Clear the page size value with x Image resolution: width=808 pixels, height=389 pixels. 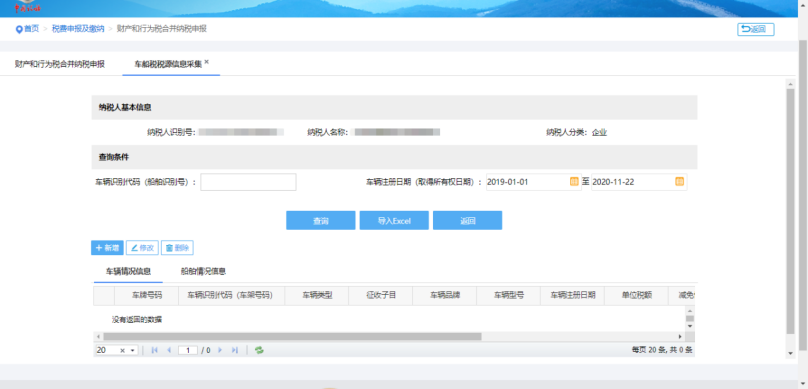[x=123, y=350]
